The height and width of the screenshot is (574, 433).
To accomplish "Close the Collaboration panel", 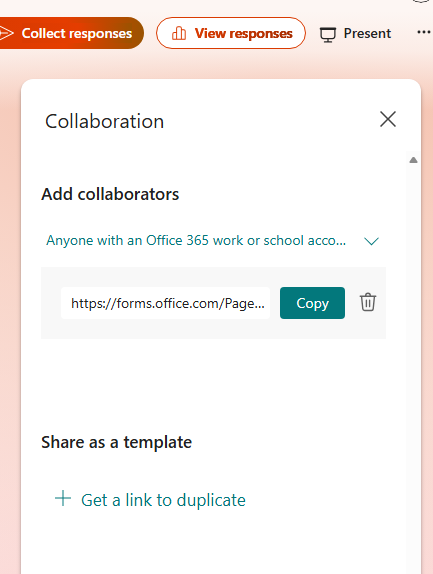I will point(388,119).
